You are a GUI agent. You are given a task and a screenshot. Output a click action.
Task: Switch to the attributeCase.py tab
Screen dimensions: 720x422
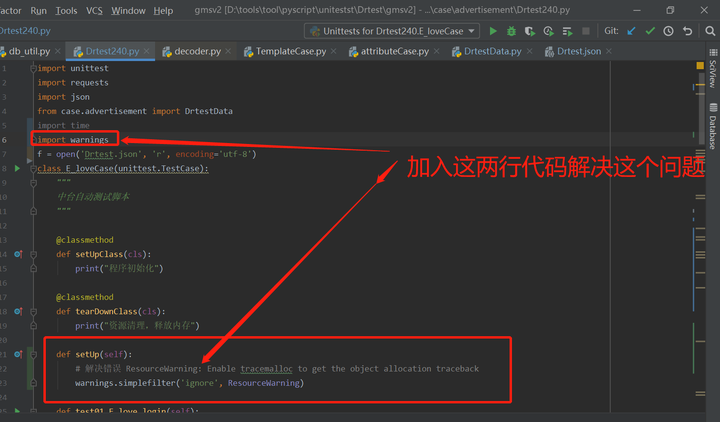[x=395, y=51]
